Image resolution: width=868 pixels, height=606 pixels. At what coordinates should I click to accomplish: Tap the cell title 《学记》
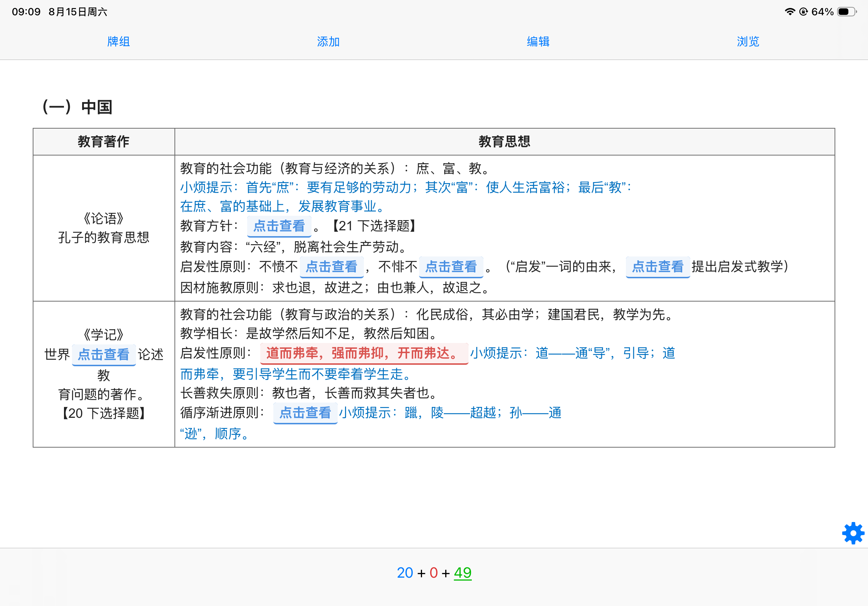click(x=104, y=335)
